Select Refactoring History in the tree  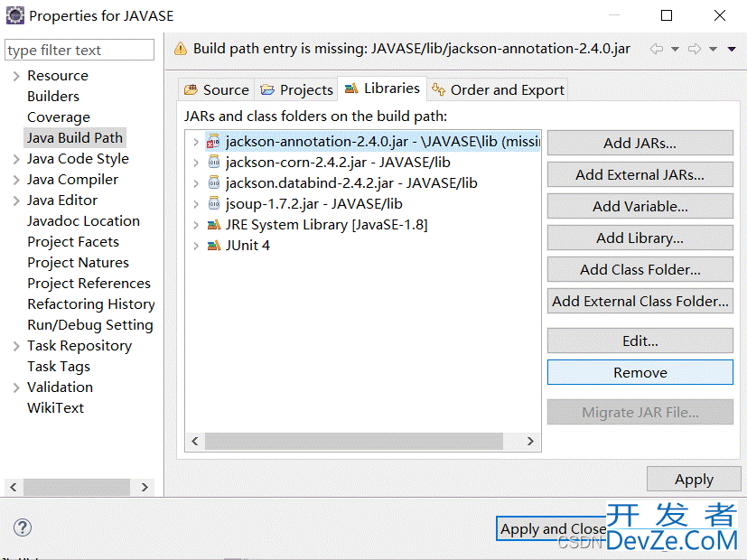(91, 303)
